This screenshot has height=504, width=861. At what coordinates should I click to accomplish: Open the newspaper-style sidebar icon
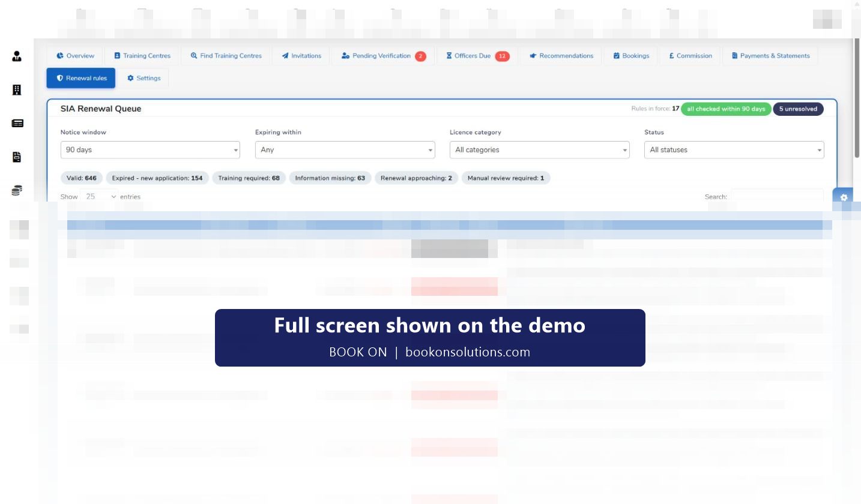17,123
